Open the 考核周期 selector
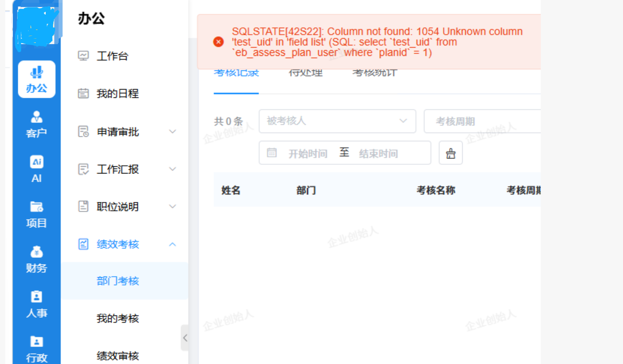 tap(482, 121)
